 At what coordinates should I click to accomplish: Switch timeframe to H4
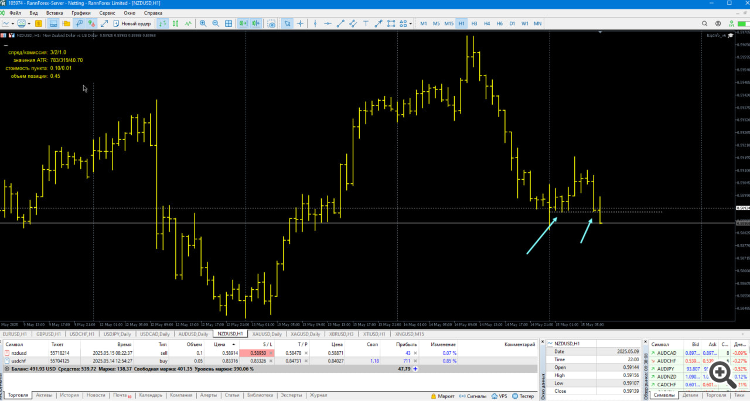point(487,23)
